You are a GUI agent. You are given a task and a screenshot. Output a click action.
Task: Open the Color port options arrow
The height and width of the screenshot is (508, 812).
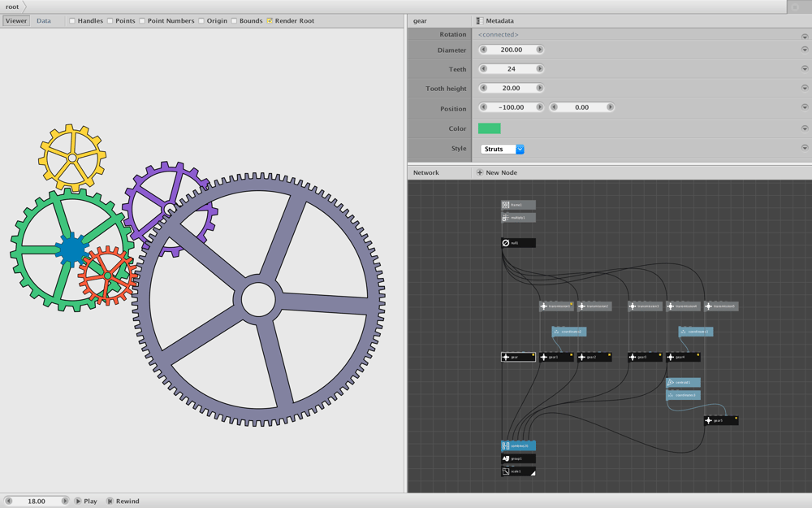click(x=805, y=128)
